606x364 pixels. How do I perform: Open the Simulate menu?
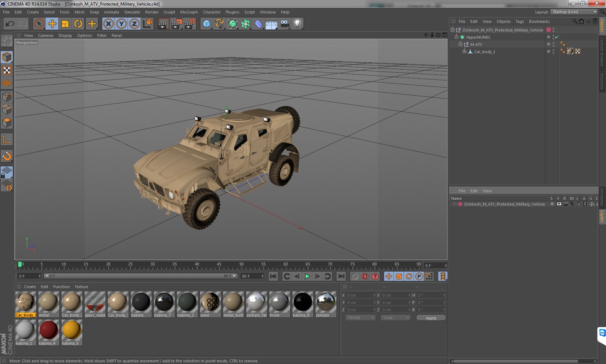(132, 12)
